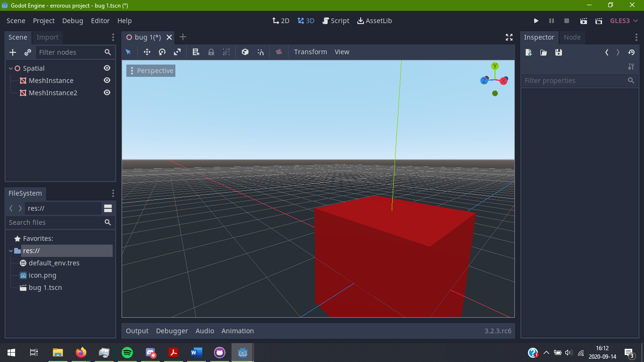This screenshot has width=644, height=362.
Task: Activate the Scale Mode tool
Action: click(177, 52)
